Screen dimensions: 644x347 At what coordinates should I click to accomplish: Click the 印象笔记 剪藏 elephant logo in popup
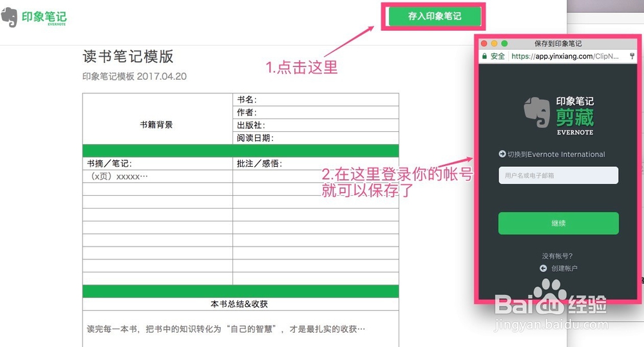pos(537,113)
